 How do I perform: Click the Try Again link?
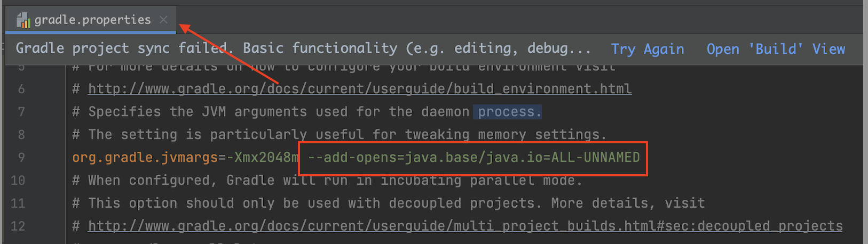[x=647, y=49]
